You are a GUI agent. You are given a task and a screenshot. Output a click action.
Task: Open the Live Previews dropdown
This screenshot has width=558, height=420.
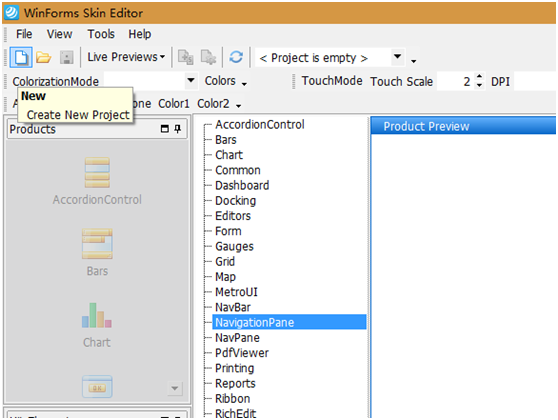coord(126,57)
